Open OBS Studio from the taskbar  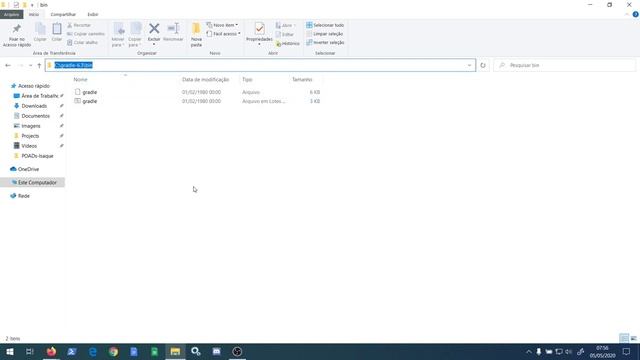click(237, 351)
